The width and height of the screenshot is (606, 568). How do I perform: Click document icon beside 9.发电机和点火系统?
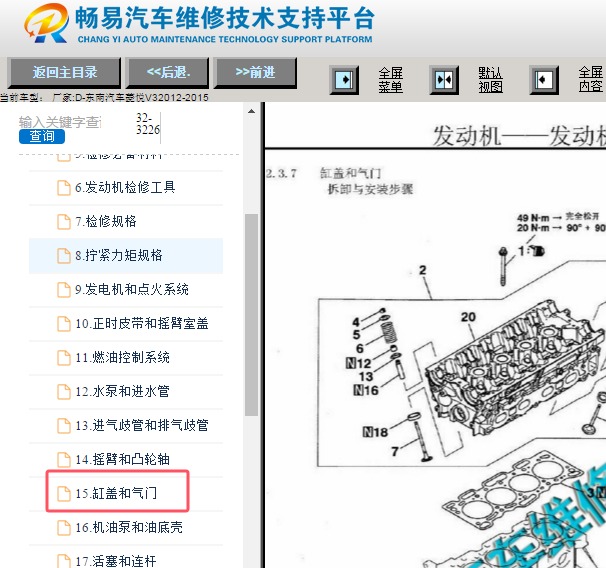click(x=64, y=290)
